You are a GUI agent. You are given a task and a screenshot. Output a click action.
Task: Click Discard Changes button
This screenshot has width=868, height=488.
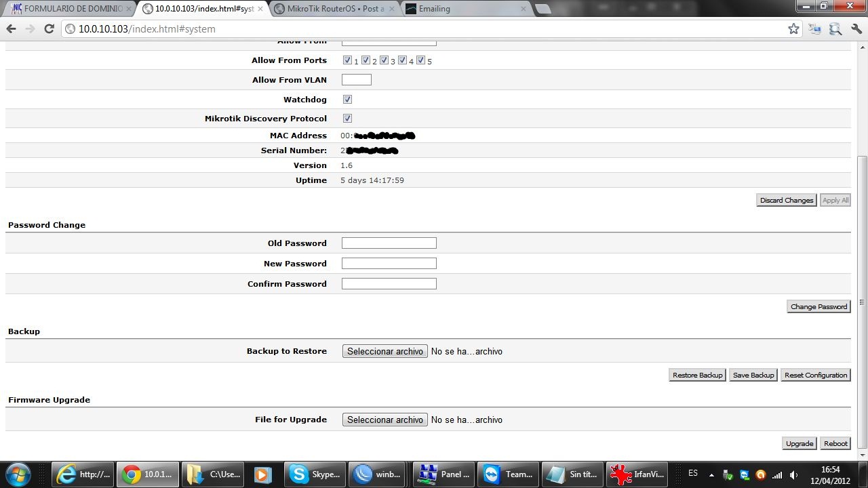[787, 200]
